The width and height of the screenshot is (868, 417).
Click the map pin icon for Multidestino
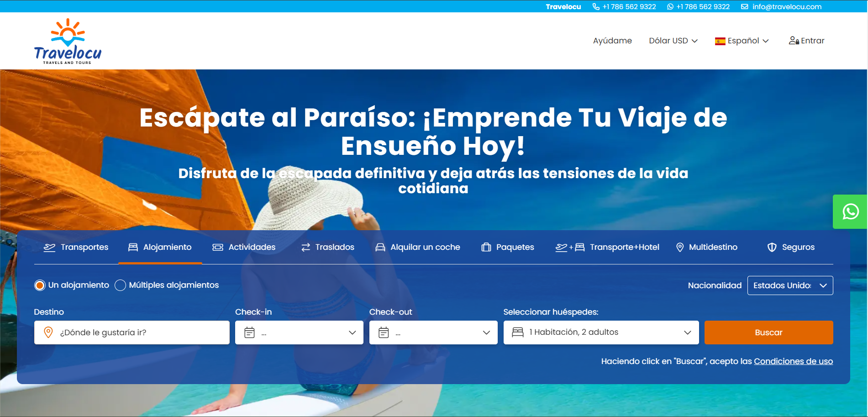(x=680, y=247)
